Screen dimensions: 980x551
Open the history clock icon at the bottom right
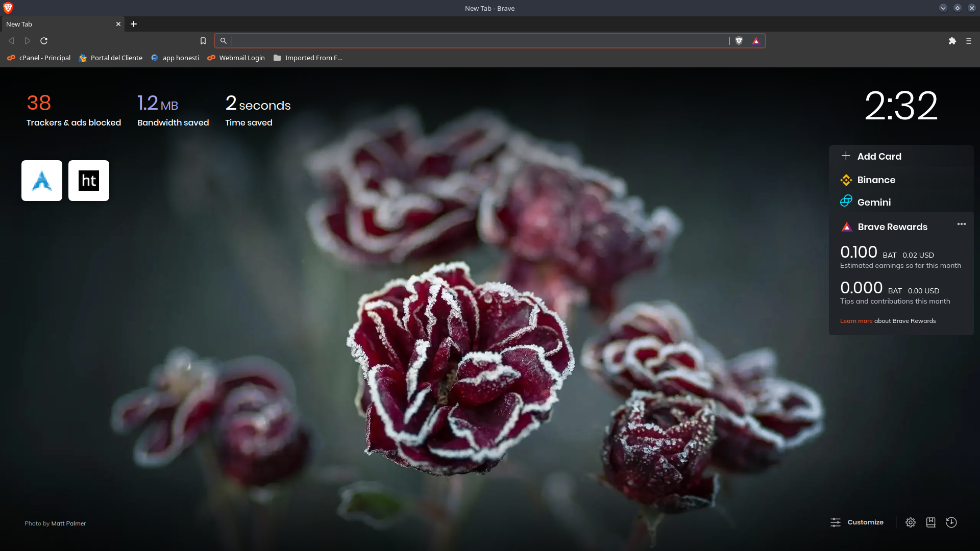pyautogui.click(x=951, y=522)
